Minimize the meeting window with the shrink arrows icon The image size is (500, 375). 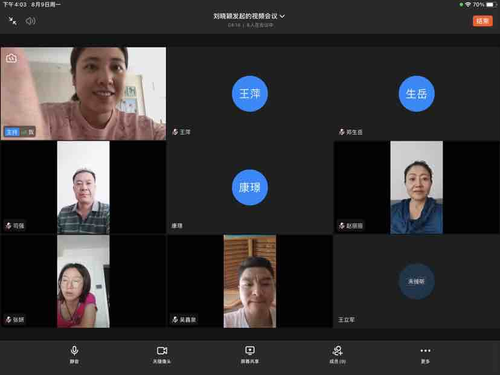click(13, 21)
